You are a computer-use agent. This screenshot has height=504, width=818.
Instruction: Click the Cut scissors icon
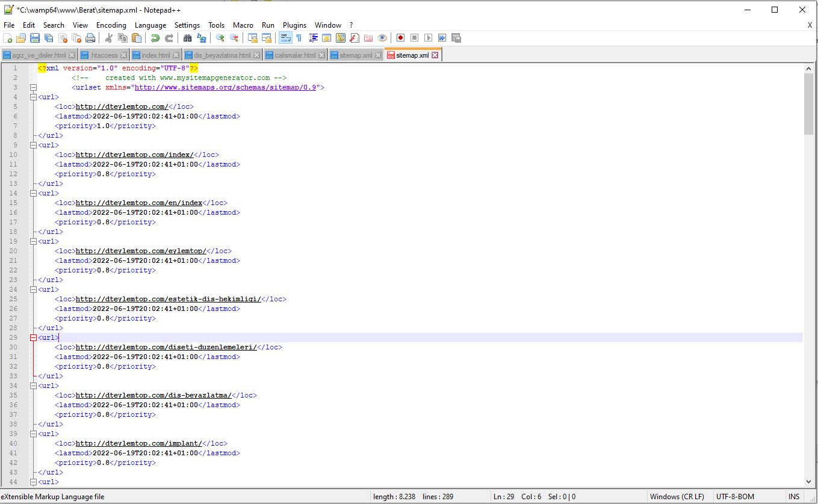point(109,38)
